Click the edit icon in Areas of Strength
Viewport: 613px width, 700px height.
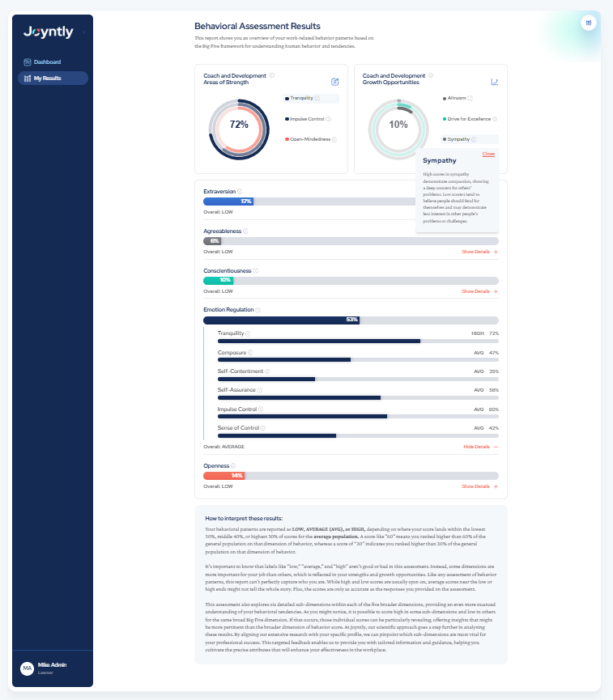click(334, 81)
